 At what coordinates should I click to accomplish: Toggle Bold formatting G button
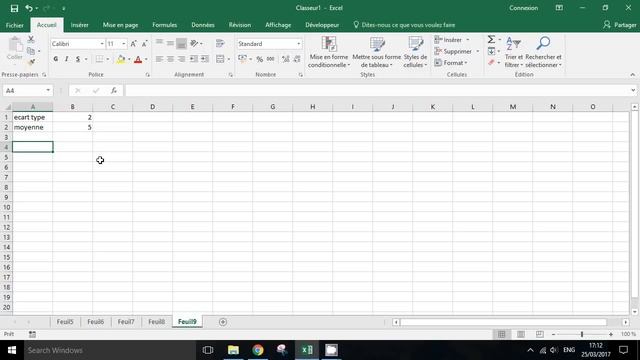coord(56,59)
